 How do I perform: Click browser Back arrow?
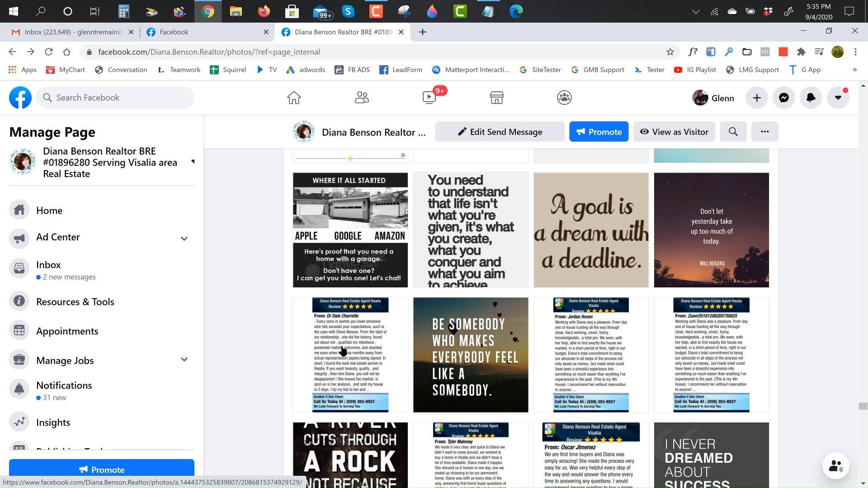pyautogui.click(x=12, y=52)
